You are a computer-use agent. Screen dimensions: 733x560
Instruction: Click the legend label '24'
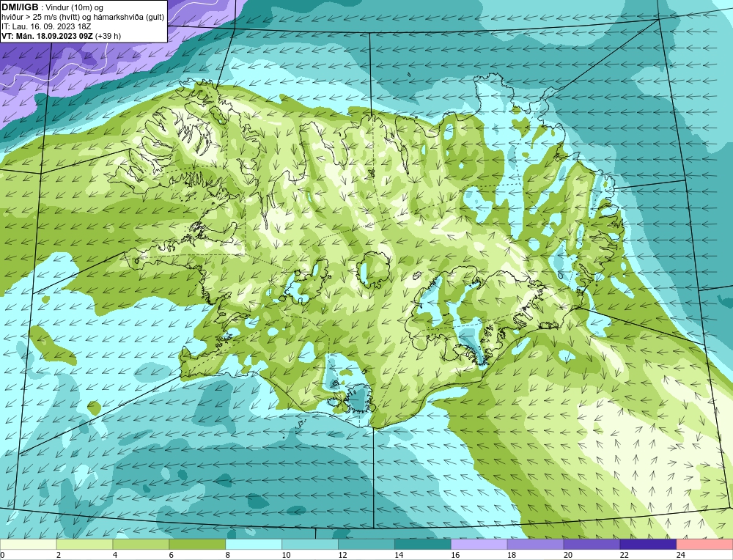pos(681,556)
